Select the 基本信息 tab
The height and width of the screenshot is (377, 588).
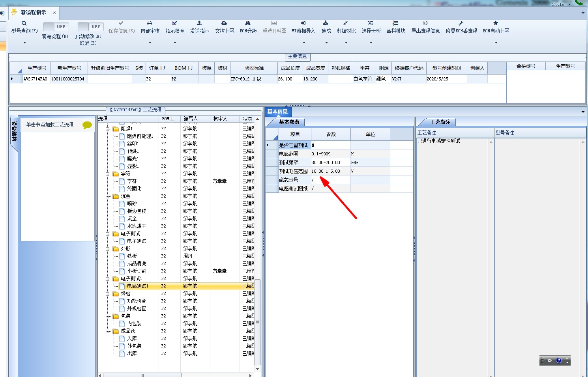277,112
